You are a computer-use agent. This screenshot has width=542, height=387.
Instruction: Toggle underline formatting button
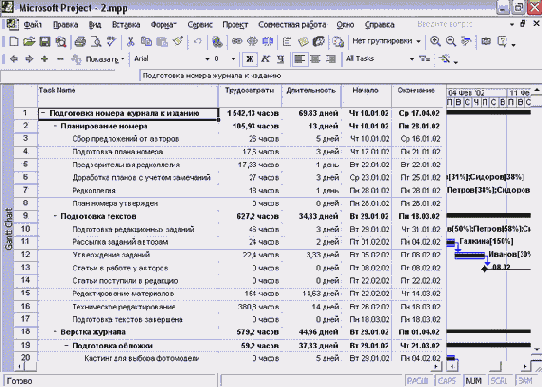[280, 59]
